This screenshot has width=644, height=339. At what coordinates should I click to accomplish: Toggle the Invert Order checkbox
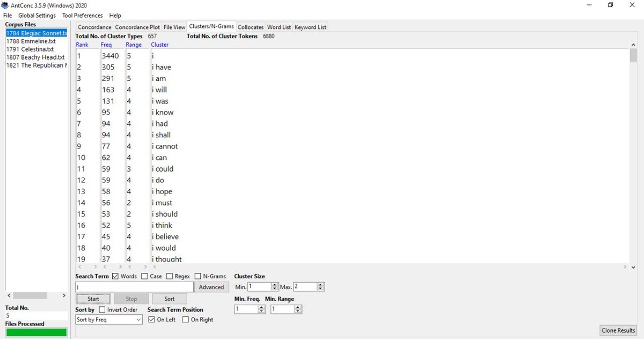(103, 309)
